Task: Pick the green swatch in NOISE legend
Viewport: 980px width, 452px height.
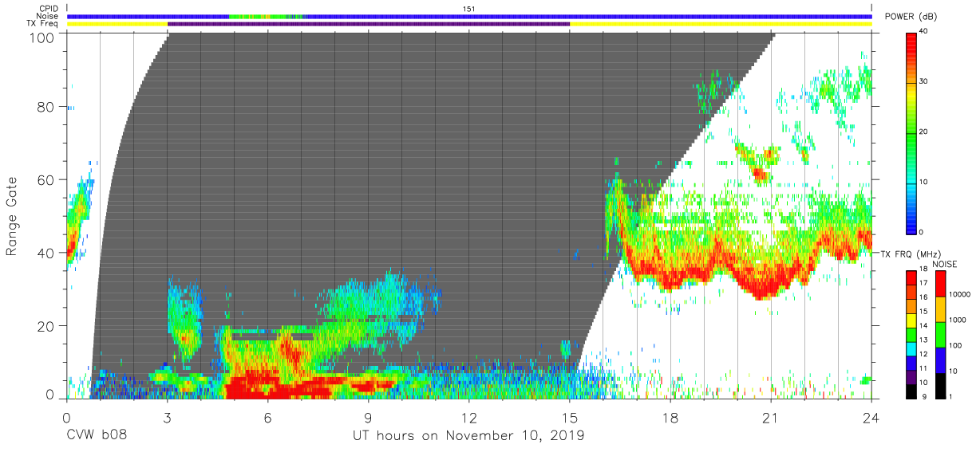Action: 939,335
